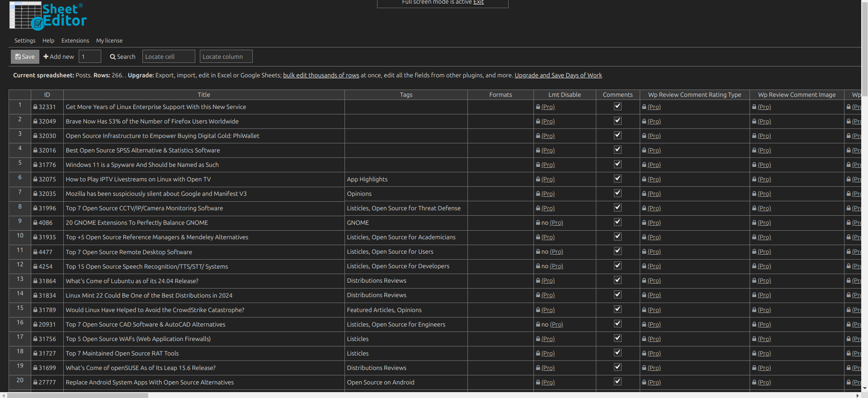Open 'bulk edit thousands of rows' link

click(x=321, y=76)
